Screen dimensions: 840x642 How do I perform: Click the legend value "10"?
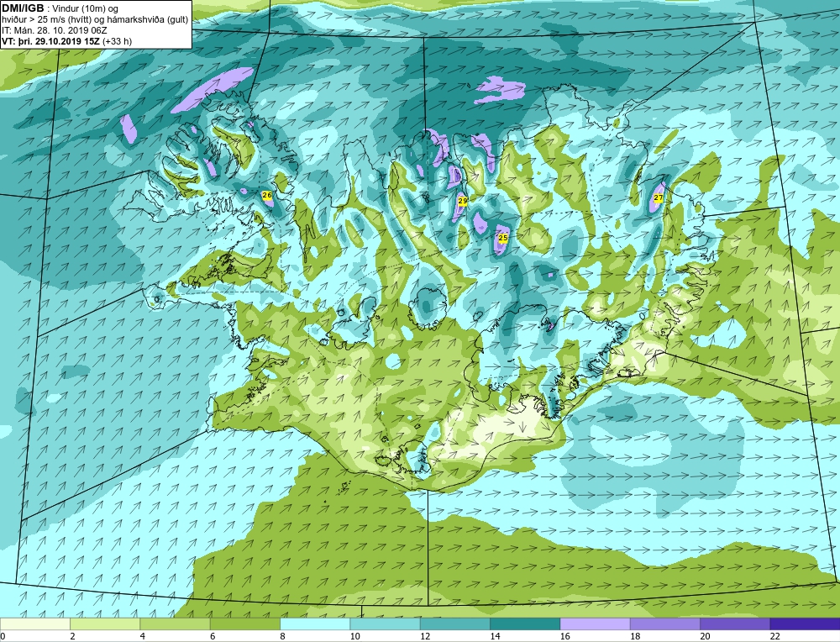coord(354,636)
